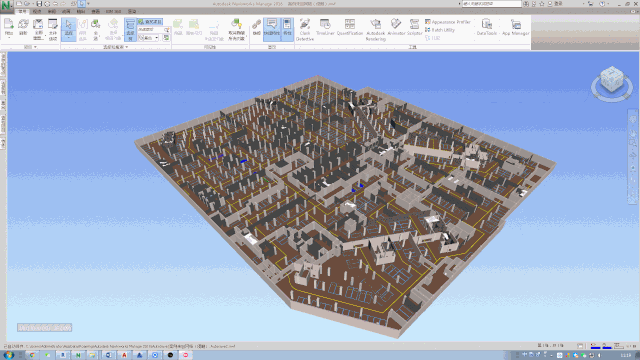Screen dimensions: 640x360
Task: Click the ViewCube navigation widget
Action: pyautogui.click(x=612, y=83)
